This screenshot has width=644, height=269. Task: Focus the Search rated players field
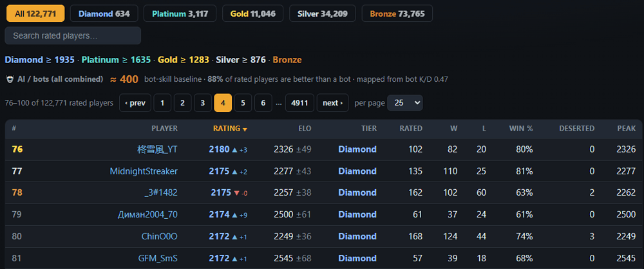pyautogui.click(x=73, y=36)
